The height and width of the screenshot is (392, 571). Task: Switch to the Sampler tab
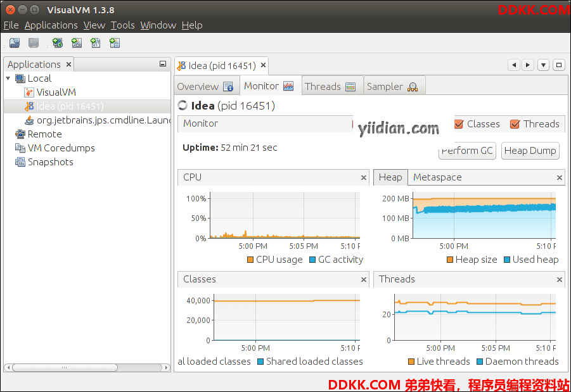pyautogui.click(x=394, y=86)
